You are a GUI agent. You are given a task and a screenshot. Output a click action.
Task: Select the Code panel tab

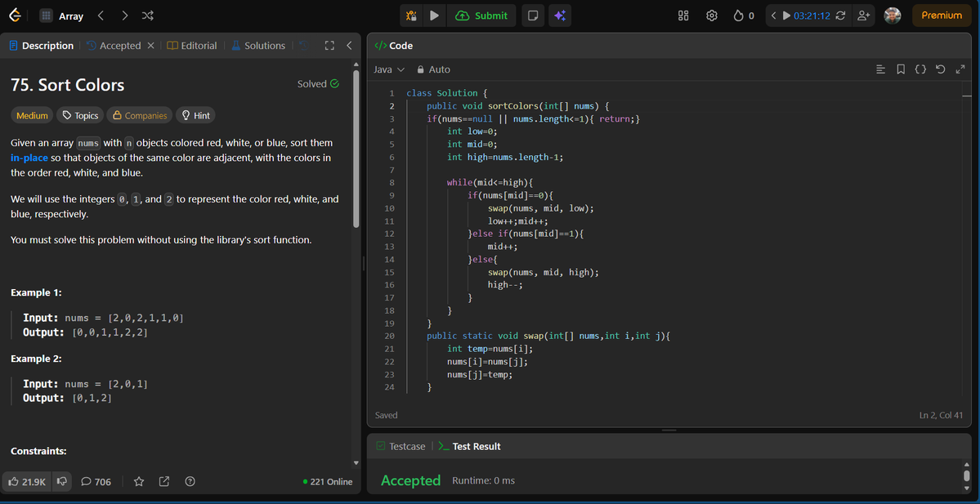394,46
